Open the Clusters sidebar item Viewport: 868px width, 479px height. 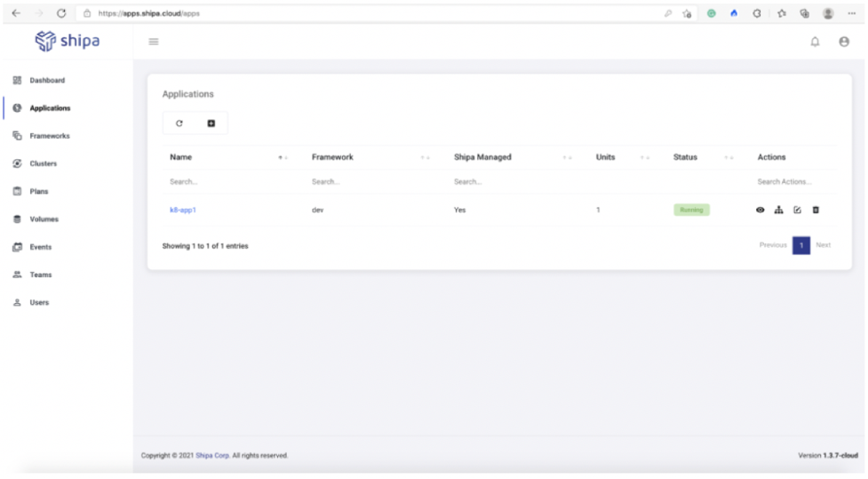[44, 164]
